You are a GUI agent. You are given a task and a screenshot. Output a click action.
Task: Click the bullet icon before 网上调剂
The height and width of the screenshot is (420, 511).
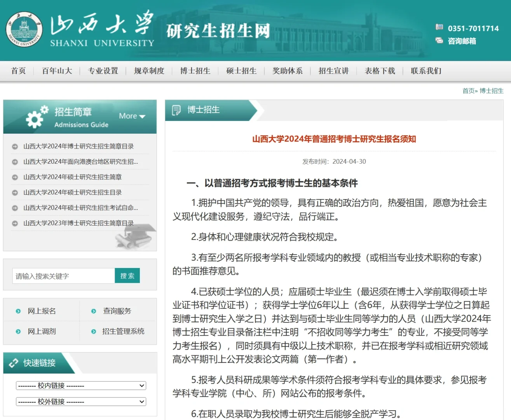pyautogui.click(x=18, y=332)
